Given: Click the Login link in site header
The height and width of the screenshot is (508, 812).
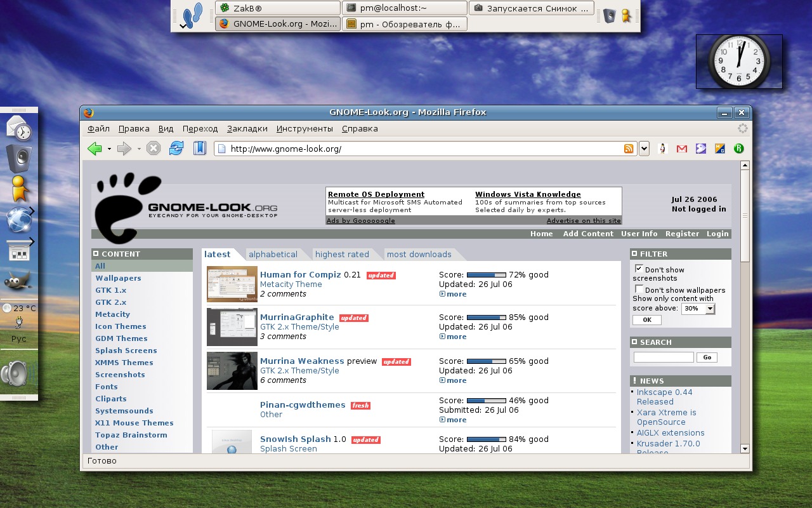Looking at the screenshot, I should point(717,234).
